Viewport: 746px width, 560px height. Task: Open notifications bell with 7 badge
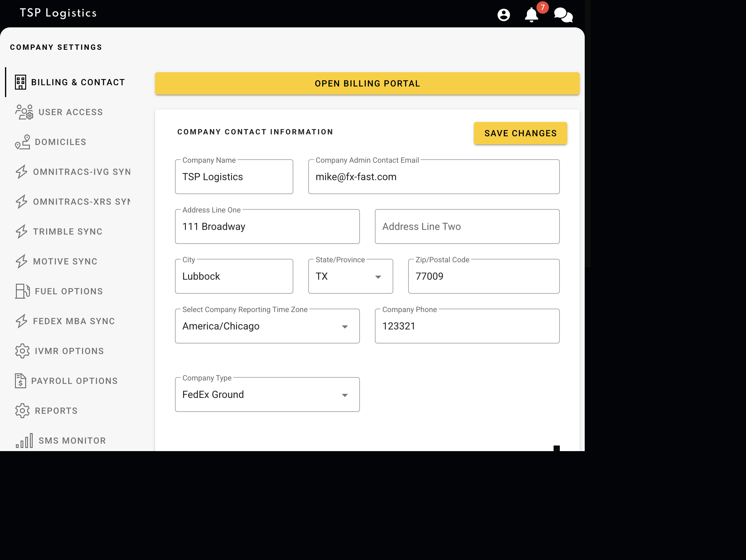[532, 15]
